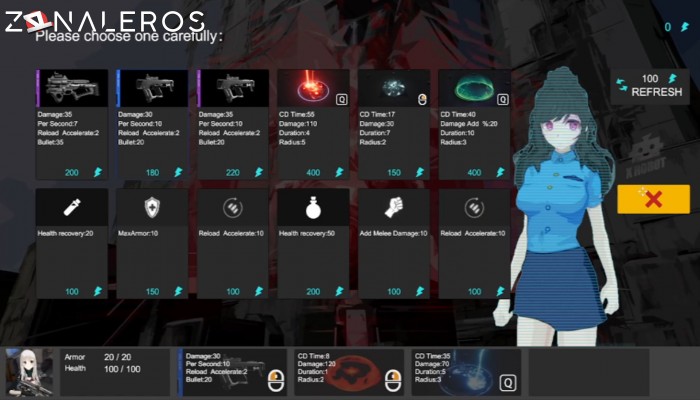Click the first Reload Accelerate 10 icon
The width and height of the screenshot is (700, 400).
(x=233, y=208)
